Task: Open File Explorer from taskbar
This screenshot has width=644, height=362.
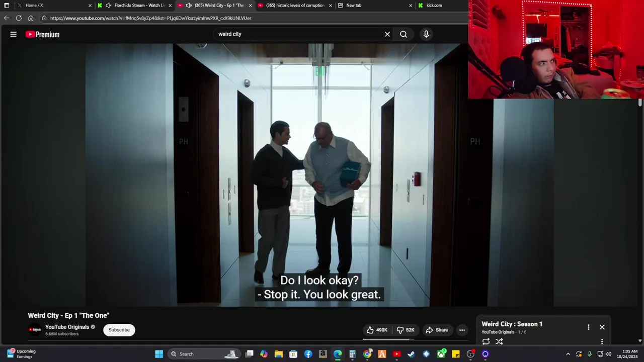Action: click(x=279, y=354)
